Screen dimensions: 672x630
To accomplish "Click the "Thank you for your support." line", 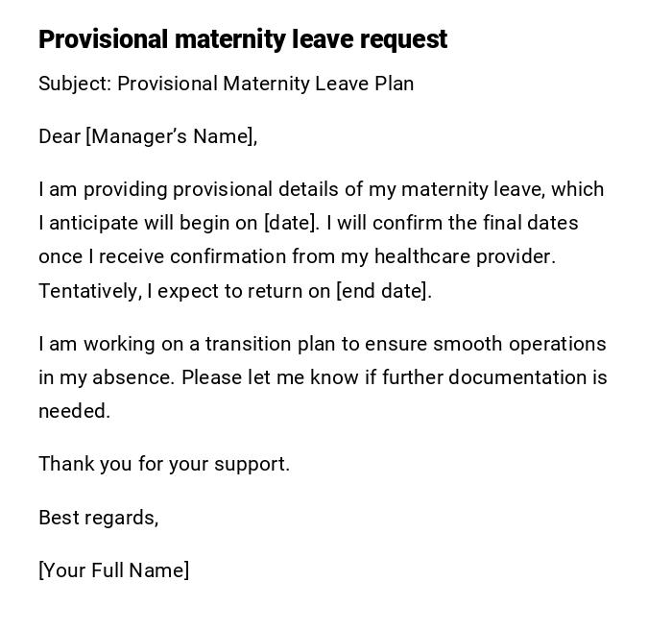I will point(164,464).
